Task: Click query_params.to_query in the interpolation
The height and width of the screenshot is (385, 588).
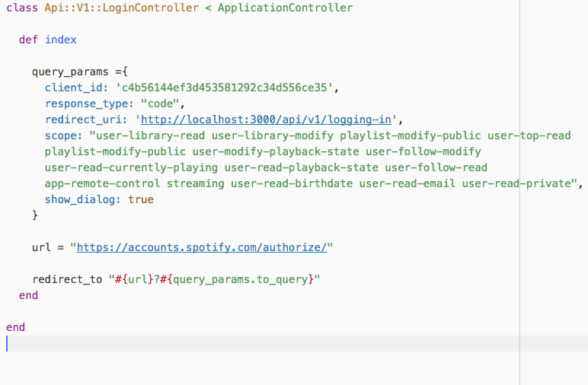Action: [x=241, y=279]
